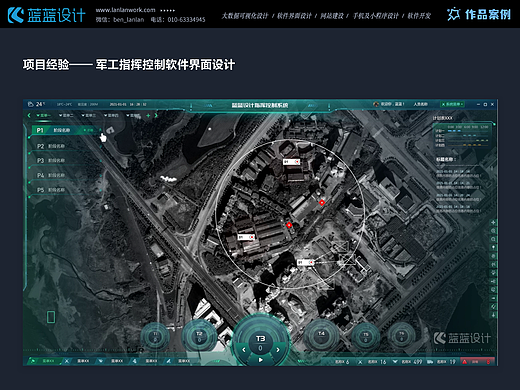Select the first green bottom menu tab
The width and height of the screenshot is (520, 390).
point(45,361)
